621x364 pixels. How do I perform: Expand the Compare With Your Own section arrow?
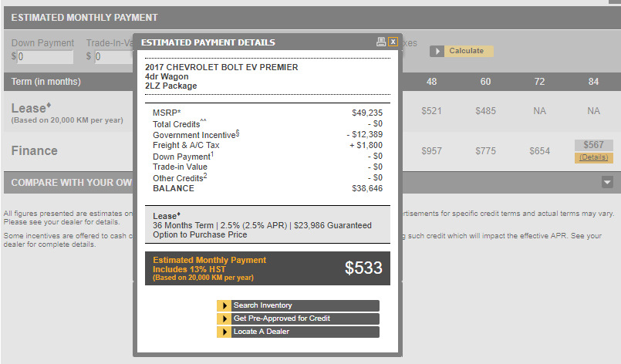[607, 182]
